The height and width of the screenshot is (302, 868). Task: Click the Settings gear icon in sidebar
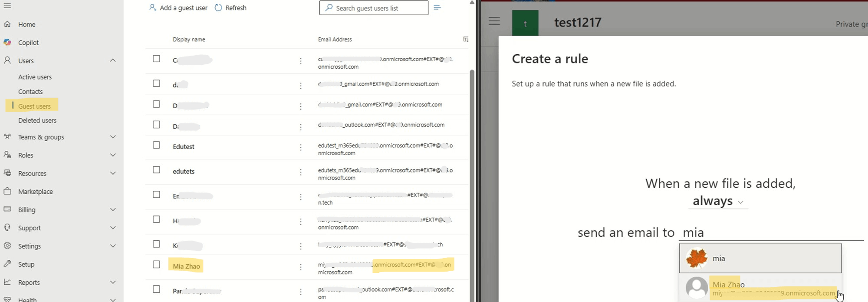click(7, 246)
